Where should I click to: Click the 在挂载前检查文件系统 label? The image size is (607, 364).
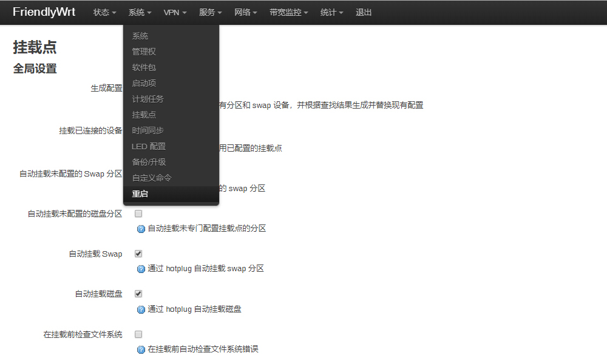coord(83,335)
